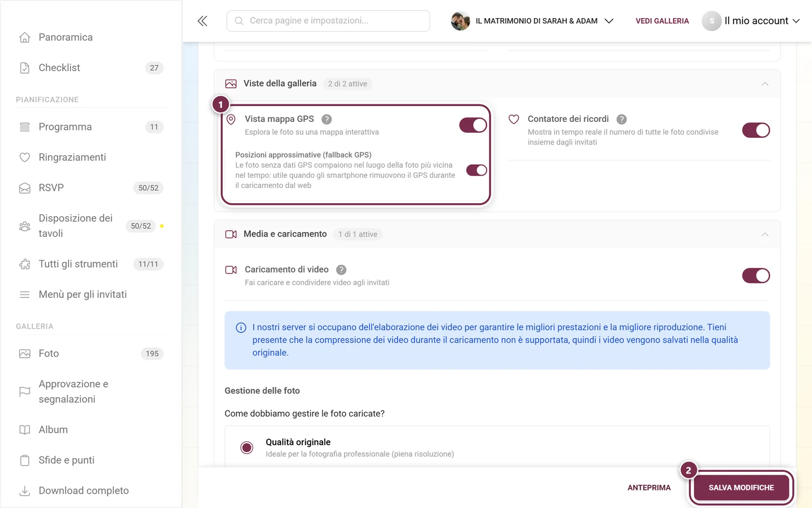Click the Album book icon
Screen dimensions: 812x508
coord(25,430)
